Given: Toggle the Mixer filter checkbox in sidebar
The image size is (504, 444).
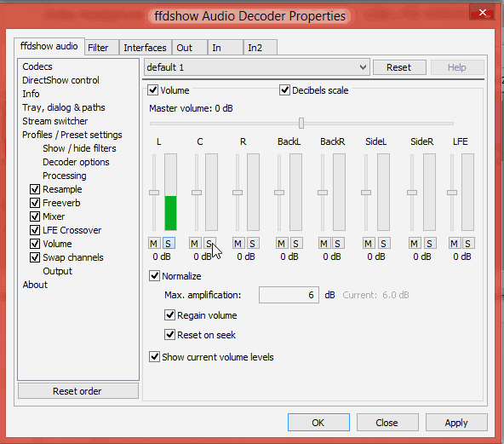Looking at the screenshot, I should coord(35,216).
